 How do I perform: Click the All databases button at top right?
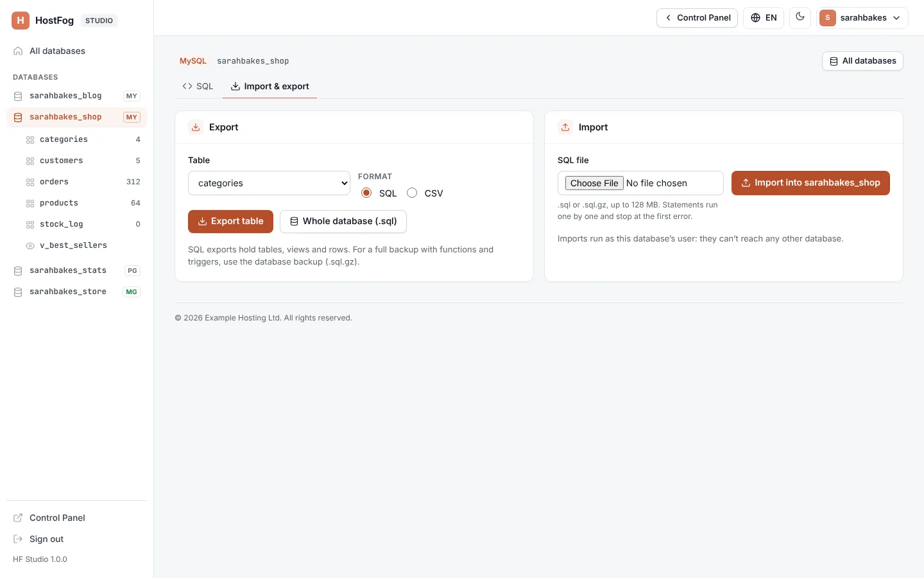[x=862, y=61]
